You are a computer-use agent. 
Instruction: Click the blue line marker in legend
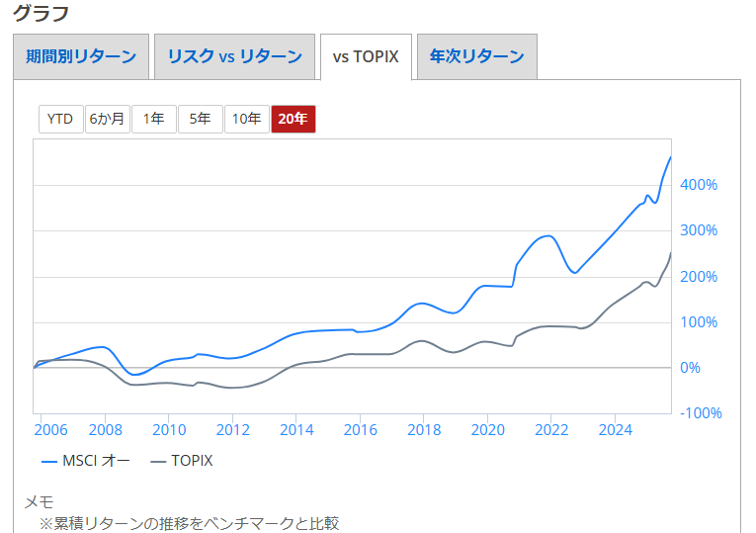(x=49, y=461)
